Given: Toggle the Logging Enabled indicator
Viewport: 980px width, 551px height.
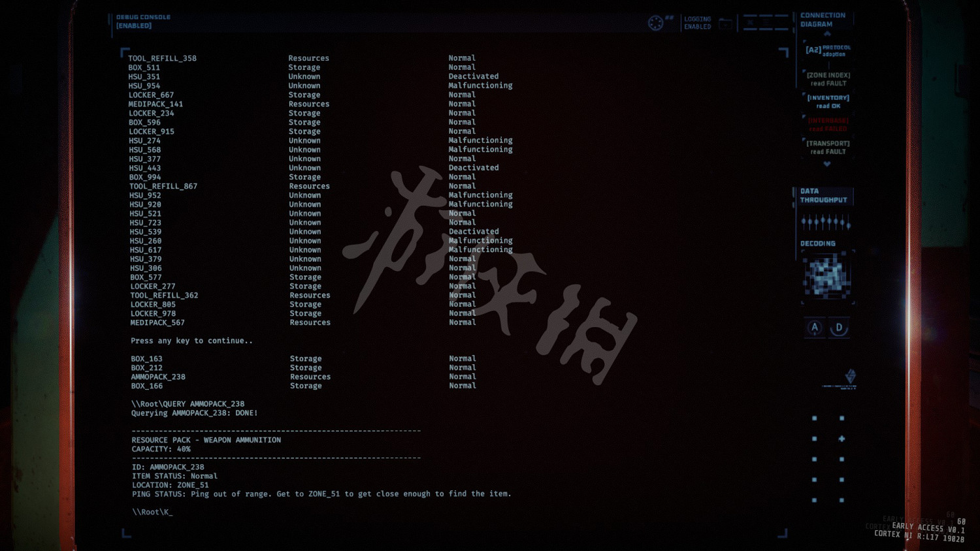Looking at the screenshot, I should (x=697, y=23).
